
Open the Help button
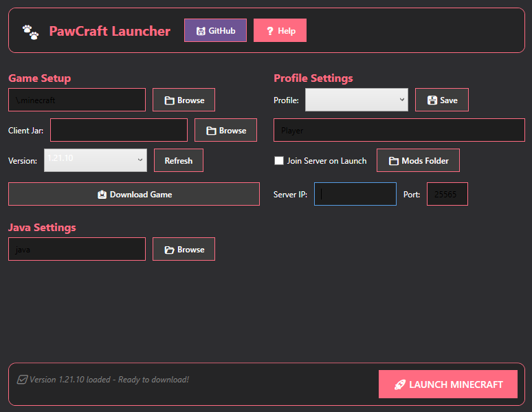click(x=280, y=30)
